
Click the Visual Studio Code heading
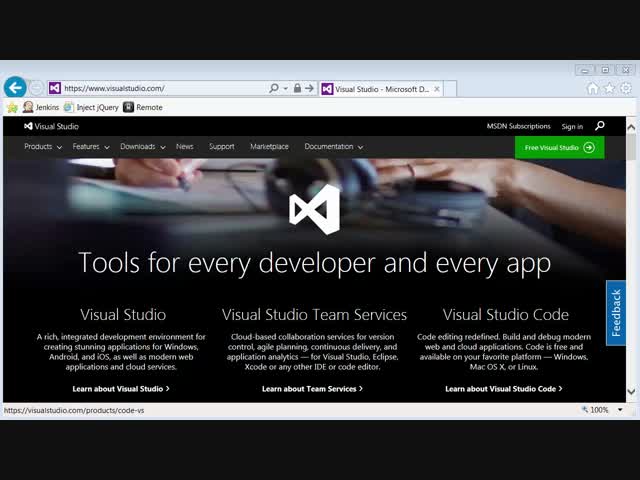[x=506, y=315]
